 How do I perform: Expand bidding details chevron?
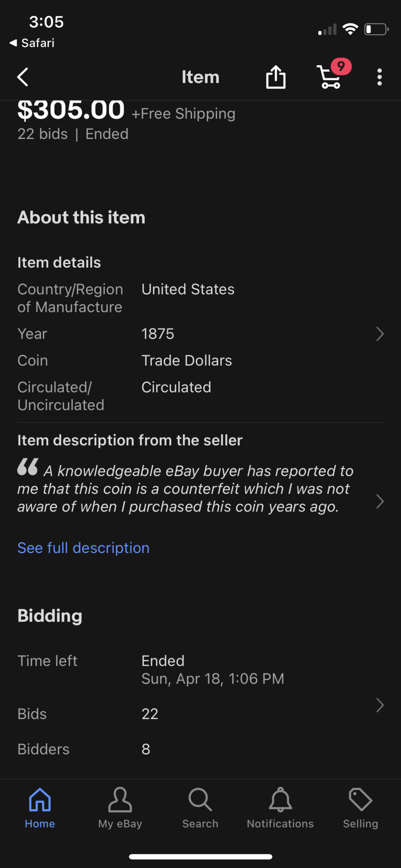pyautogui.click(x=380, y=705)
